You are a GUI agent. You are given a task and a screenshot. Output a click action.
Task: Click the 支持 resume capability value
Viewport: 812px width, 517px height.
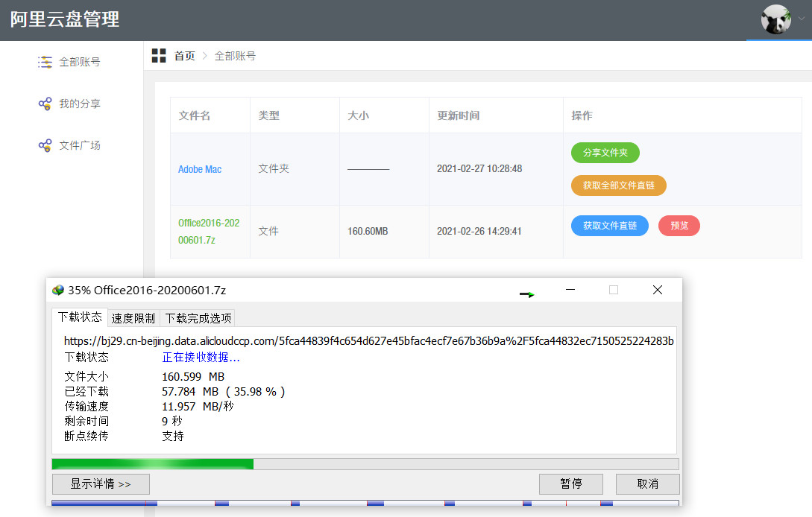point(173,437)
